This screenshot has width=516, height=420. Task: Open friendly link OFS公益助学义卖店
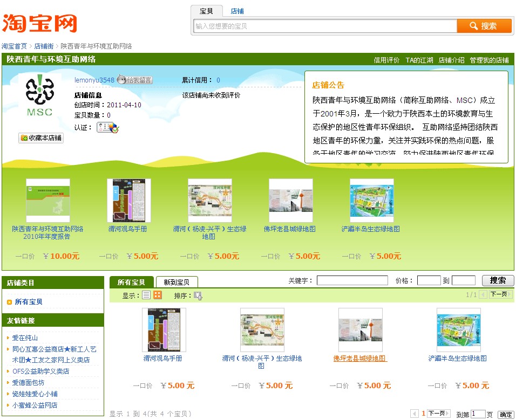(41, 371)
